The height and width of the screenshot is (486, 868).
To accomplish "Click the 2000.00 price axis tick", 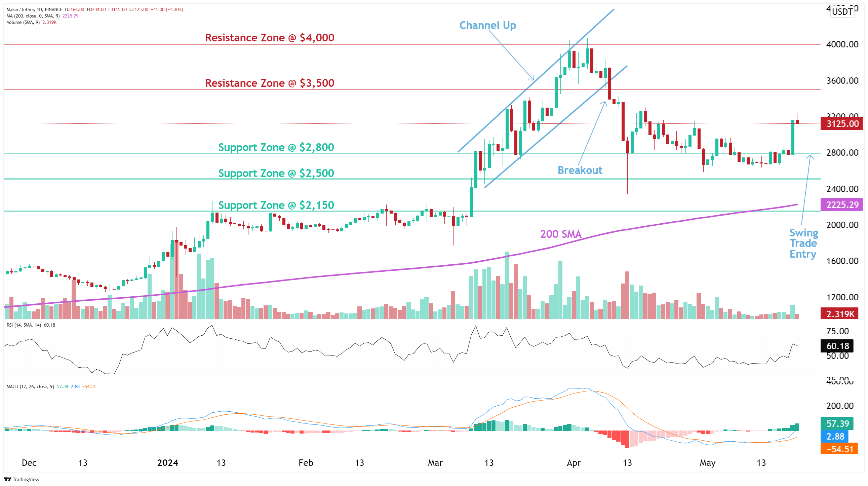I will pos(842,225).
